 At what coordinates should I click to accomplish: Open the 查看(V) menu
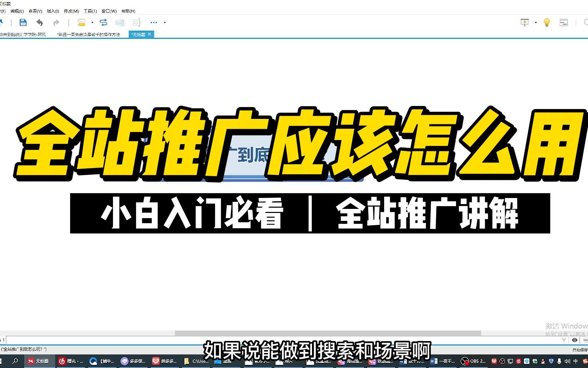click(x=35, y=11)
